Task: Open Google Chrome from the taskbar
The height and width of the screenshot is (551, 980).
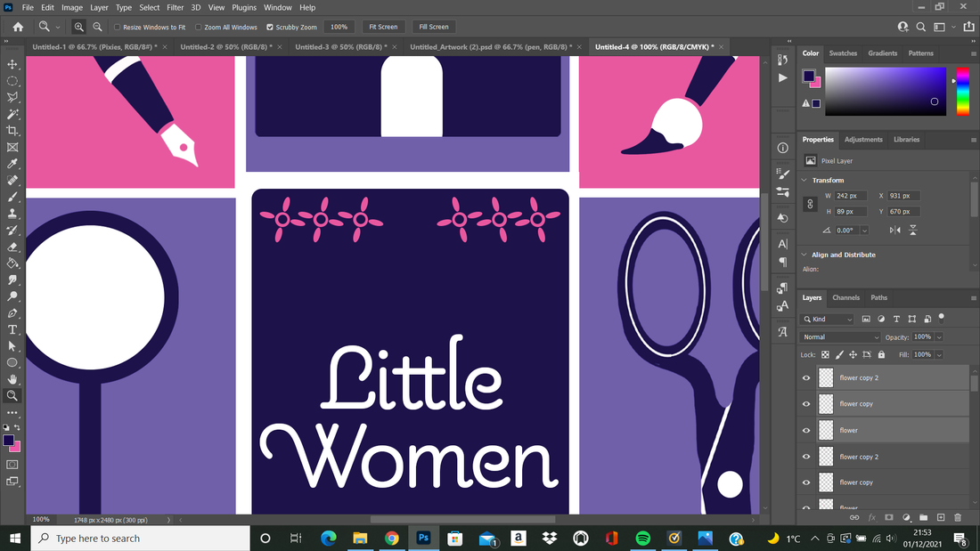Action: (x=392, y=539)
